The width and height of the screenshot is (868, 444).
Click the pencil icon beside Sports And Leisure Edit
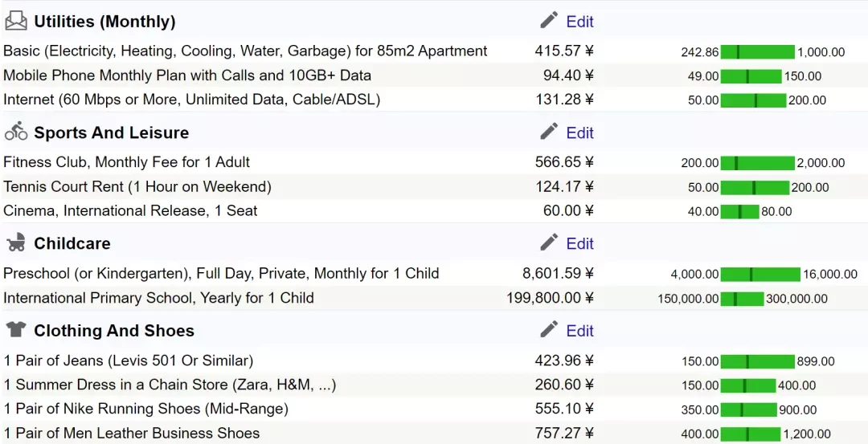coord(549,132)
